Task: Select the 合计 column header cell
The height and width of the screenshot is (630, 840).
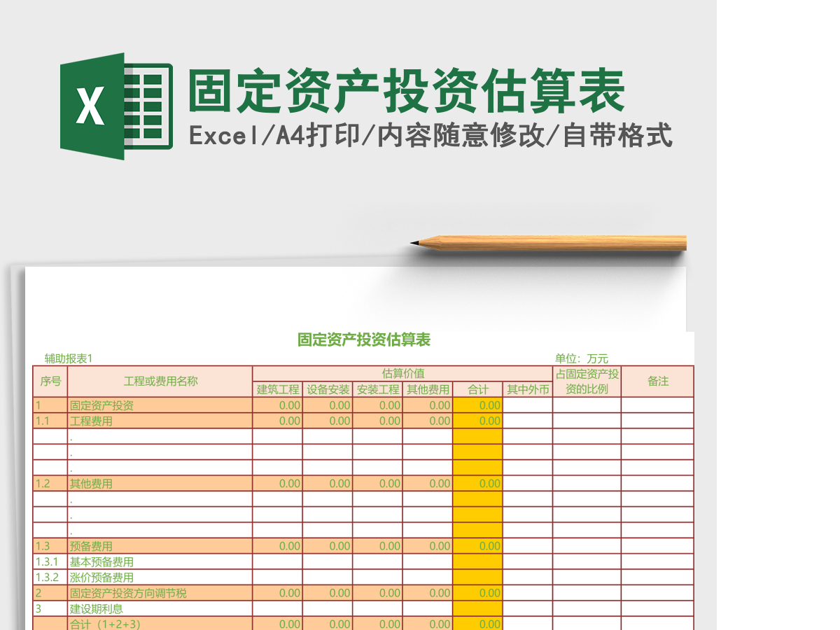Action: pyautogui.click(x=477, y=390)
